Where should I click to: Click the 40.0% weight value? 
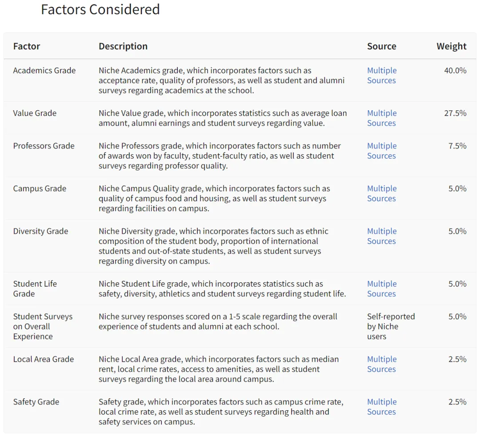(x=455, y=71)
